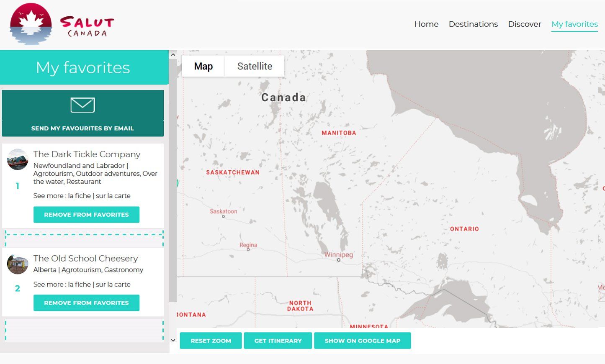Click the envelope email icon

(82, 105)
